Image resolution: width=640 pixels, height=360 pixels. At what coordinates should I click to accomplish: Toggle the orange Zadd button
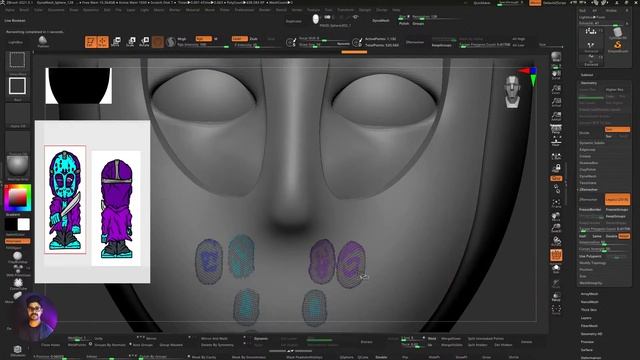click(x=240, y=39)
